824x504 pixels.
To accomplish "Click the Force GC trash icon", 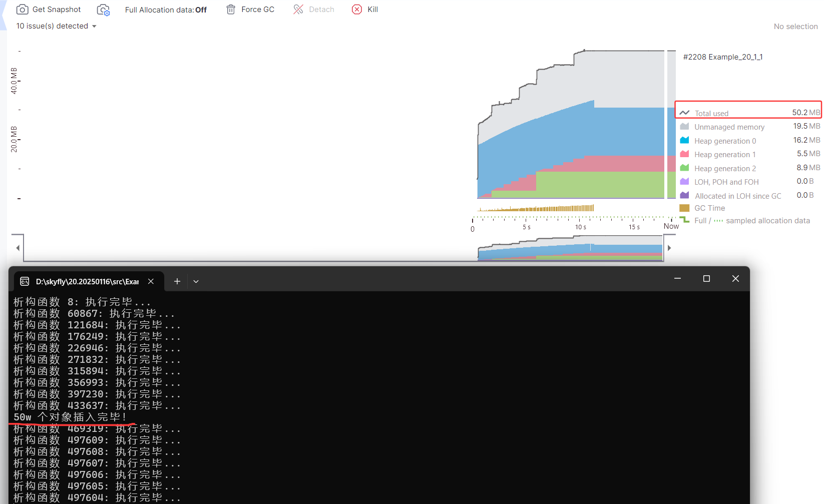I will tap(231, 10).
